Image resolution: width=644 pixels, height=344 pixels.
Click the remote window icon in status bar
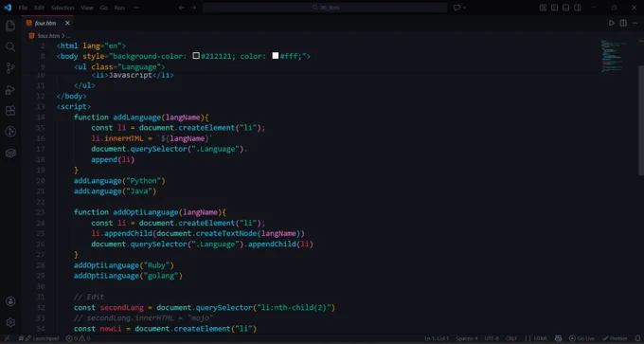pos(7,338)
